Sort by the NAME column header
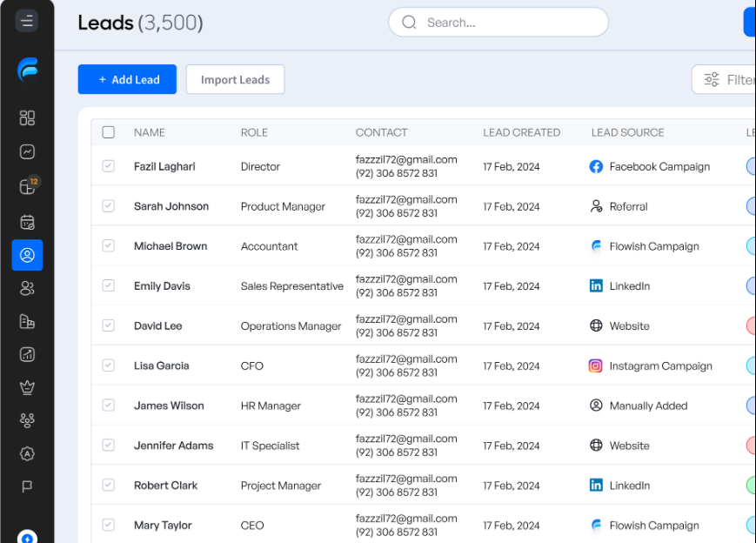This screenshot has width=756, height=543. point(149,132)
